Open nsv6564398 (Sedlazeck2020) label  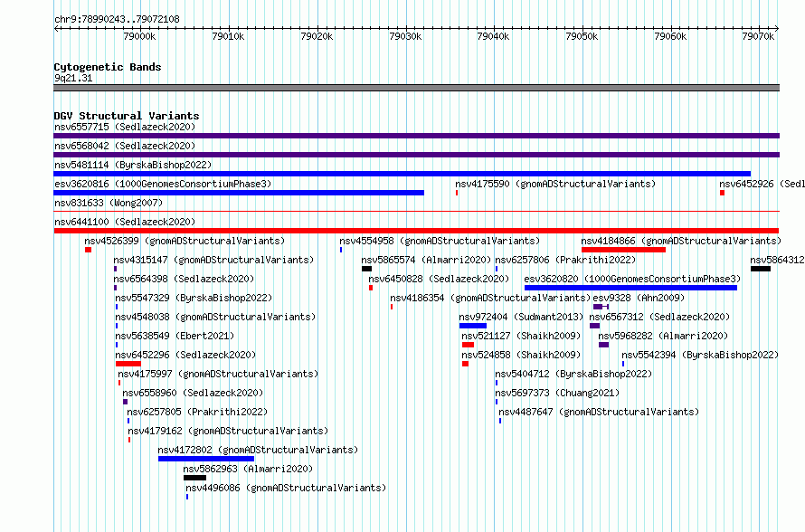point(184,279)
